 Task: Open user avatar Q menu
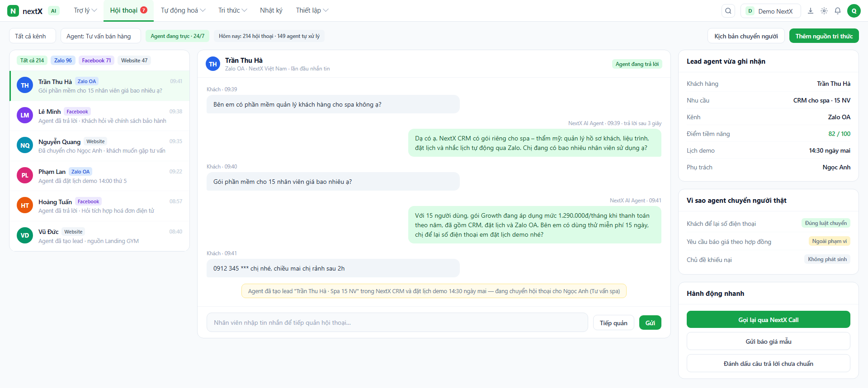coord(854,11)
